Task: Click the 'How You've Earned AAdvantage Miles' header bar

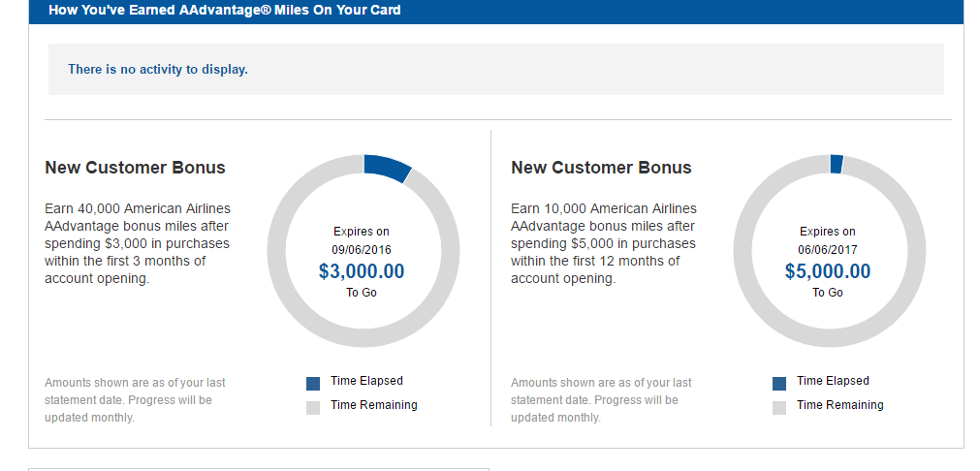Action: pos(496,11)
